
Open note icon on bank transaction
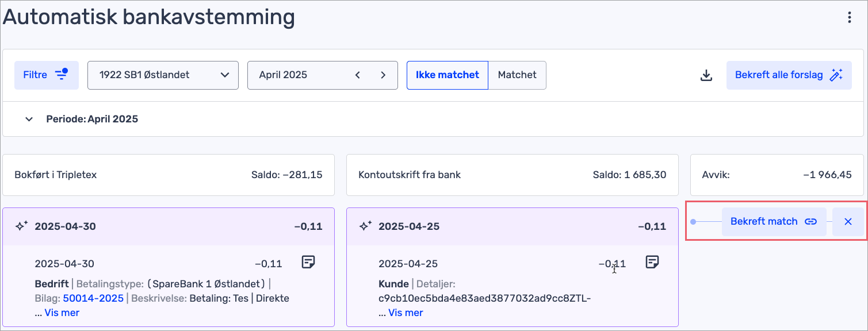(x=652, y=263)
